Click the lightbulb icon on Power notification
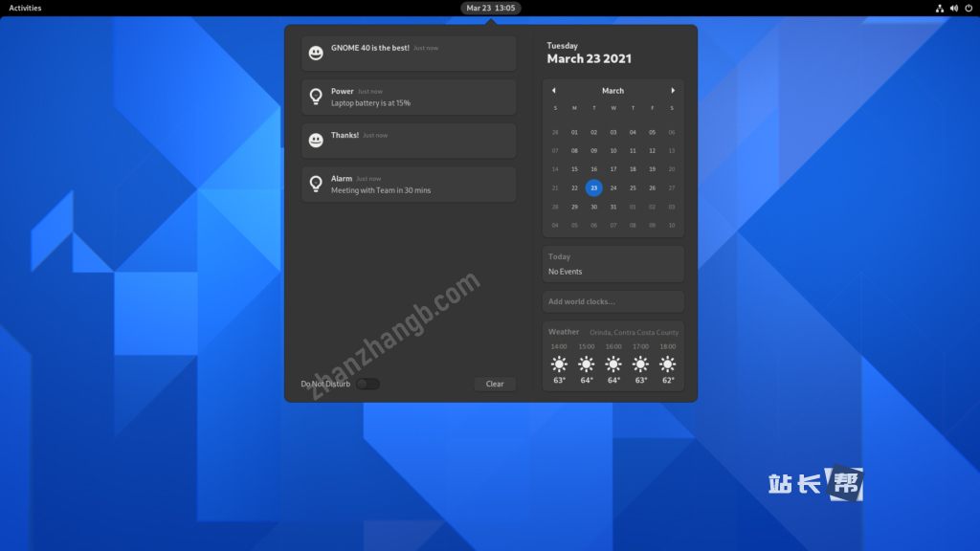This screenshot has height=551, width=980. 316,97
